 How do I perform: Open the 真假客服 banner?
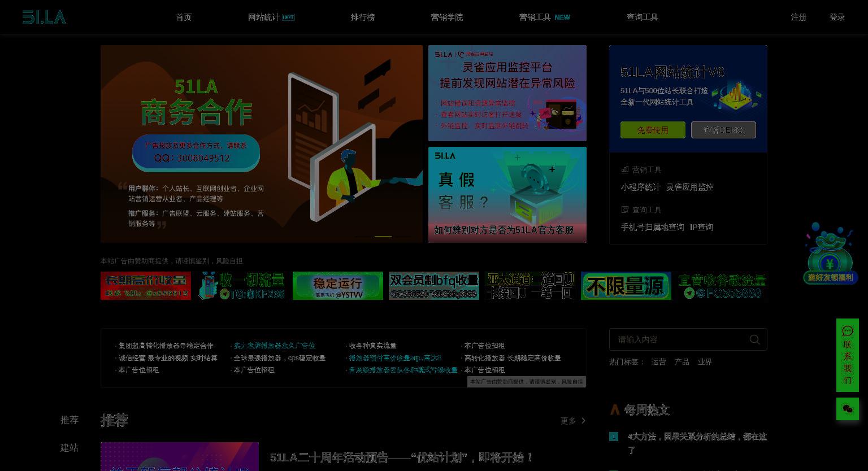[x=507, y=195]
